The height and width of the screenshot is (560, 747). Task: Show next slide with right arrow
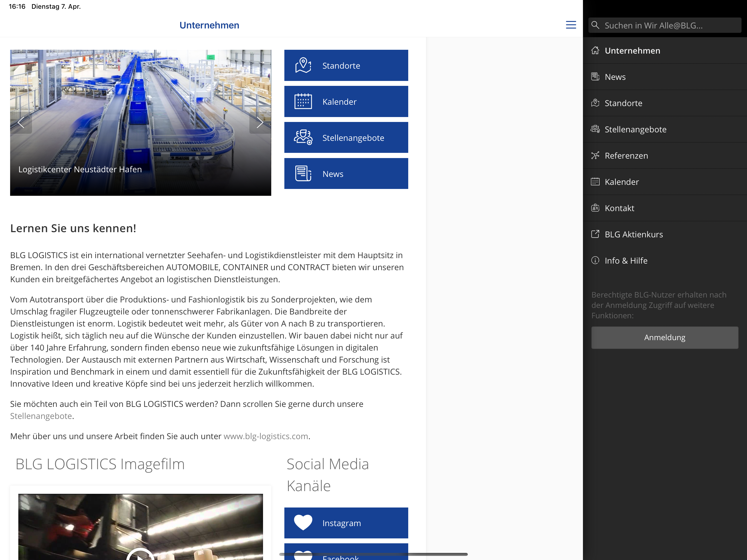tap(260, 122)
